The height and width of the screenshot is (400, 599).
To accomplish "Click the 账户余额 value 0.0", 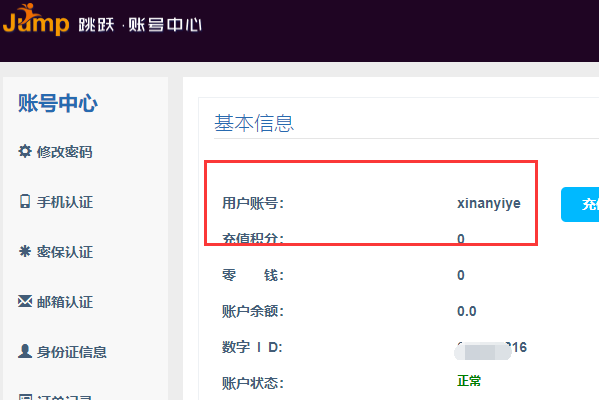I will (466, 311).
